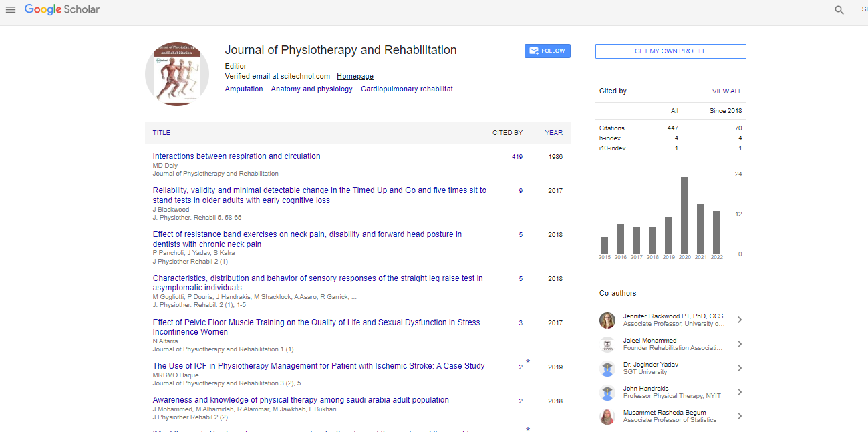
Task: View the 419 citations count link
Action: (517, 157)
